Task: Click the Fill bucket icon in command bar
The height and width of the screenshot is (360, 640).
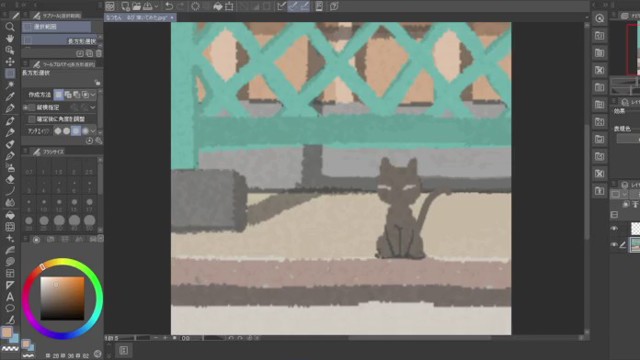Action: click(x=218, y=6)
